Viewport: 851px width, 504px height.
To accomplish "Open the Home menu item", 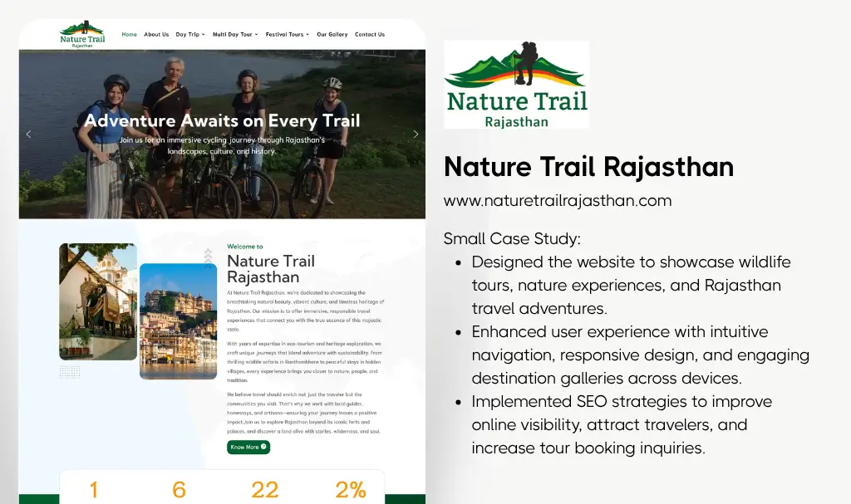I will click(129, 34).
